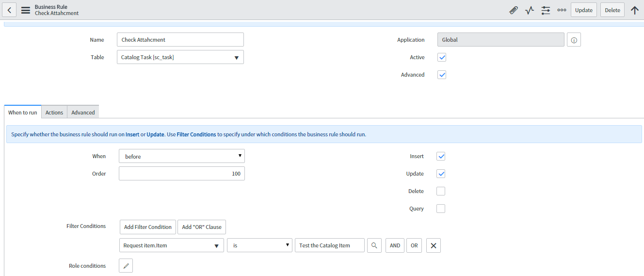Screen dimensions: 644x276
Task: Toggle the Update checkbox
Action: click(441, 174)
